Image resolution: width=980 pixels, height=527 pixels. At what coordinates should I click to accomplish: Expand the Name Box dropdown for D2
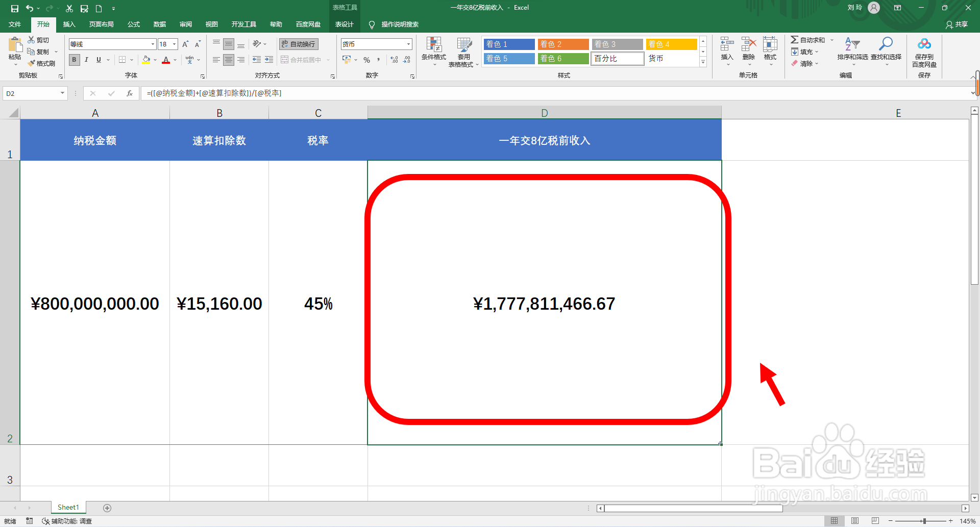pyautogui.click(x=62, y=93)
